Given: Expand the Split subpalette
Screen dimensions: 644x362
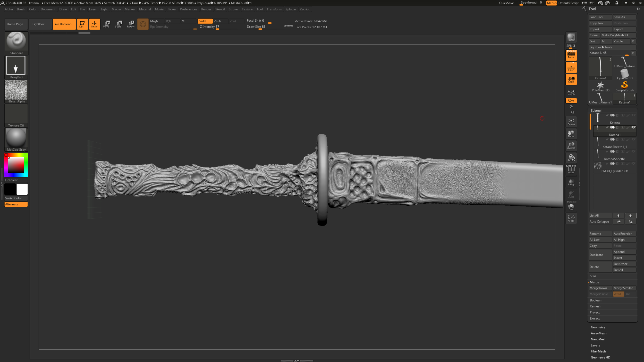Looking at the screenshot, I should [593, 276].
